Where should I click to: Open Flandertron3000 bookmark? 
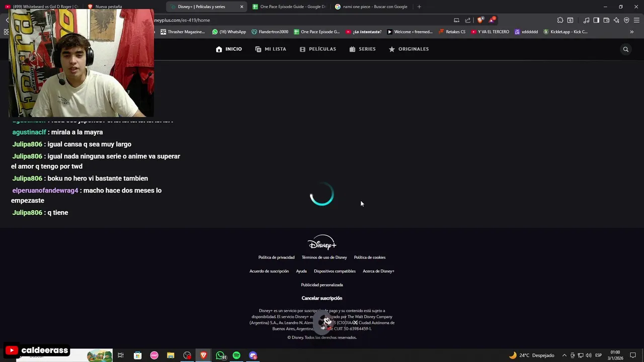pos(270,32)
